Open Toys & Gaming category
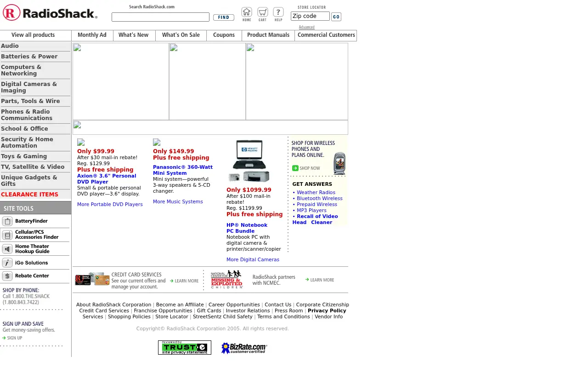The width and height of the screenshot is (588, 368). pos(24,156)
